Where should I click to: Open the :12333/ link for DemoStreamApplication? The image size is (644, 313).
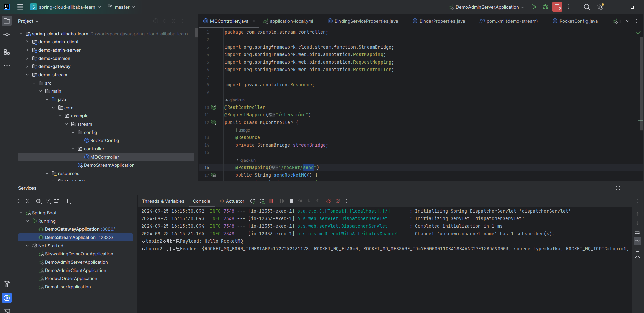pyautogui.click(x=105, y=237)
